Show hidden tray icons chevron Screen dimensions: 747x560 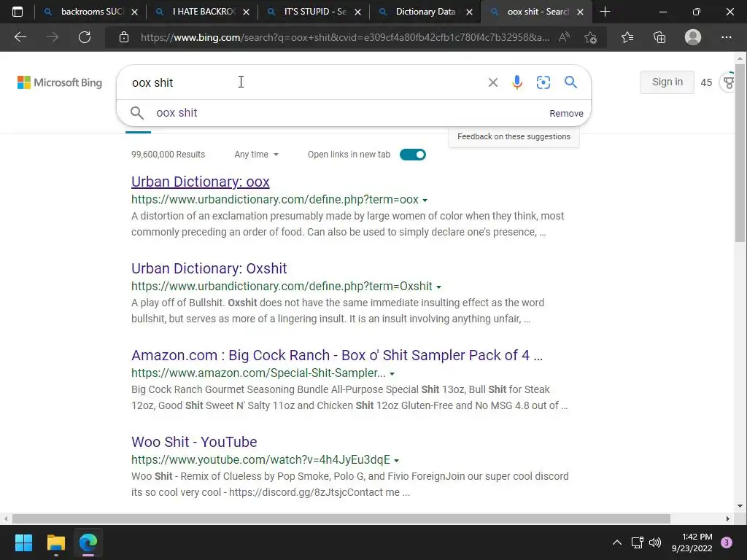pos(617,542)
